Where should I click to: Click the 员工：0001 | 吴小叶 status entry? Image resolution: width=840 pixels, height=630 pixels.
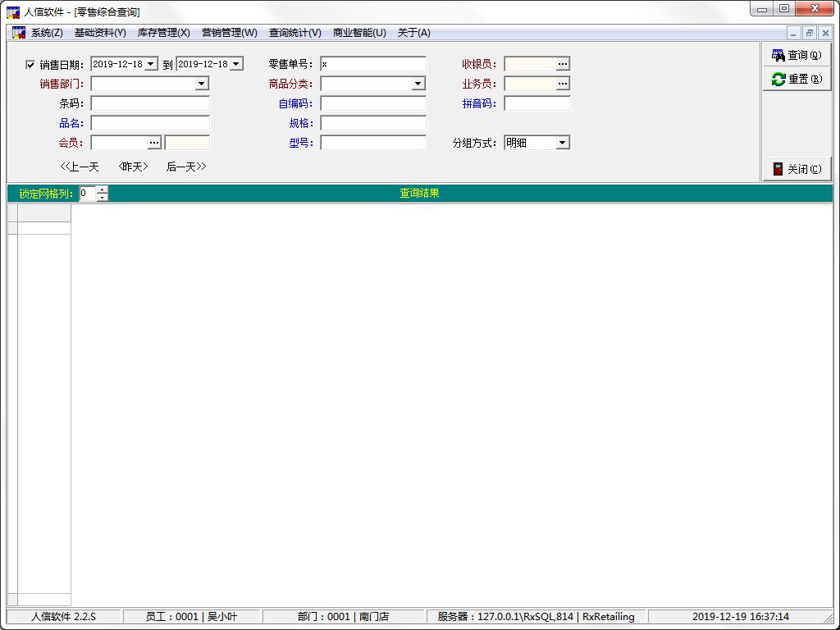[191, 617]
